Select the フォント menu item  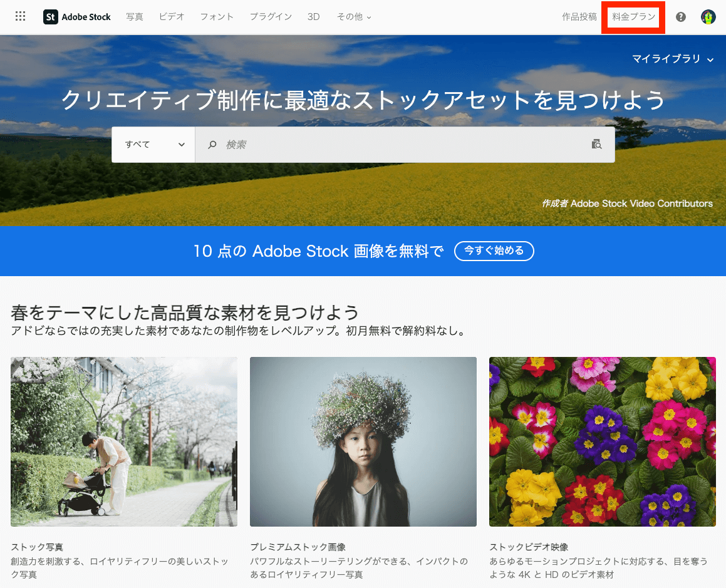pyautogui.click(x=217, y=17)
